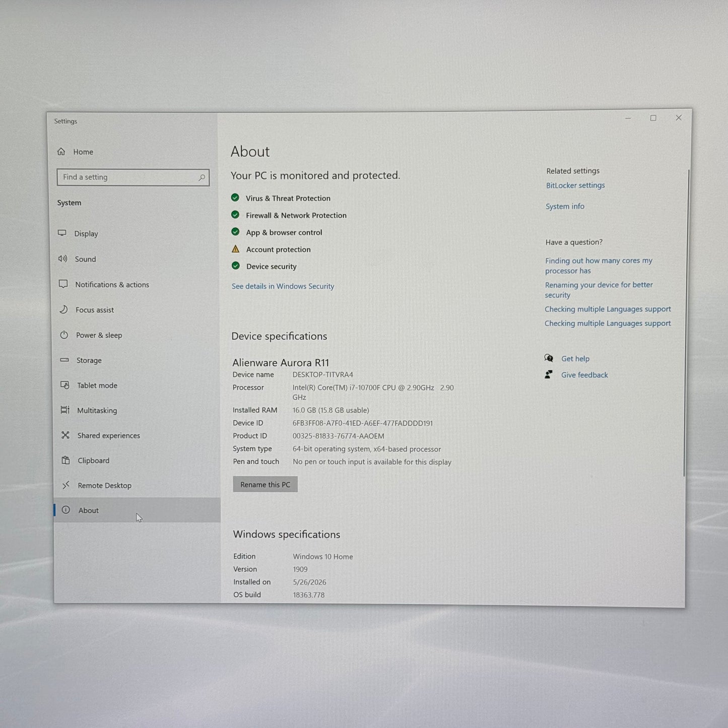Click the Shared experiences icon
This screenshot has width=728, height=728.
(x=65, y=435)
